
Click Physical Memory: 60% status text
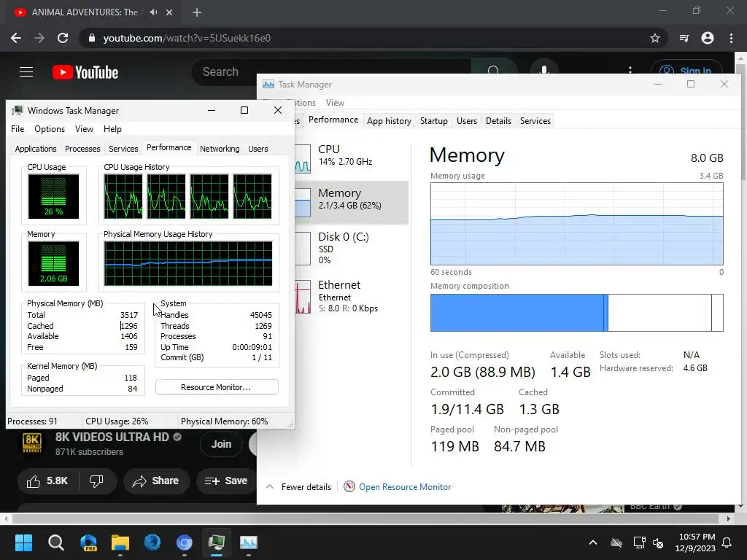224,421
